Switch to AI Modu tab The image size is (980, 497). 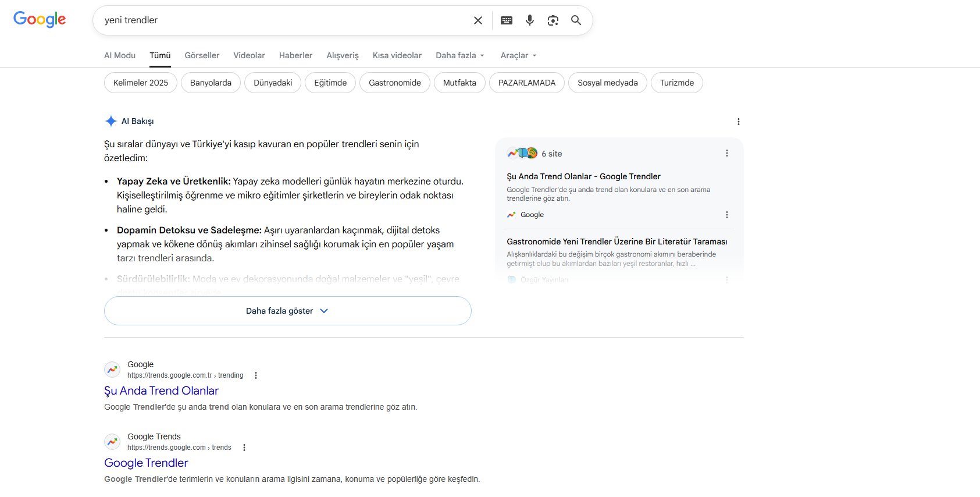click(120, 55)
